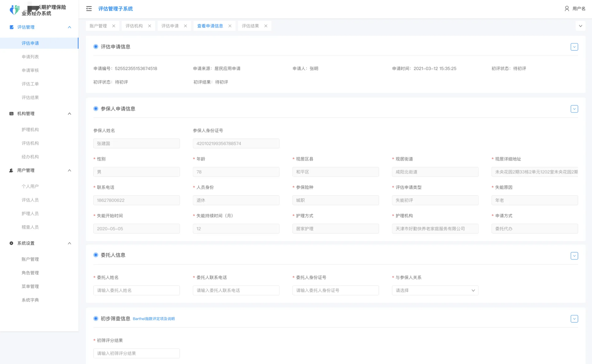The height and width of the screenshot is (364, 592).
Task: Collapse the 委托人信息 section
Action: (574, 256)
